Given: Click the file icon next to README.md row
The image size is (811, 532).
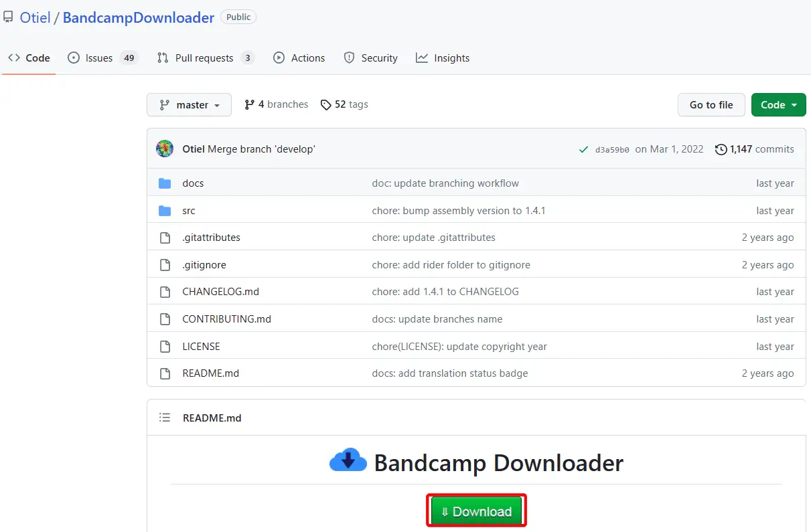Looking at the screenshot, I should coord(165,373).
